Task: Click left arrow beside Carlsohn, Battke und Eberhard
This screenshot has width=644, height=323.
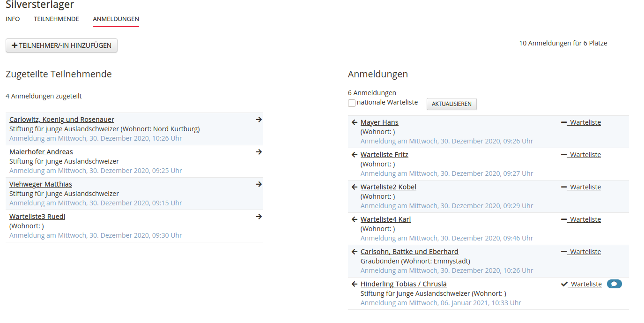Action: [x=355, y=252]
